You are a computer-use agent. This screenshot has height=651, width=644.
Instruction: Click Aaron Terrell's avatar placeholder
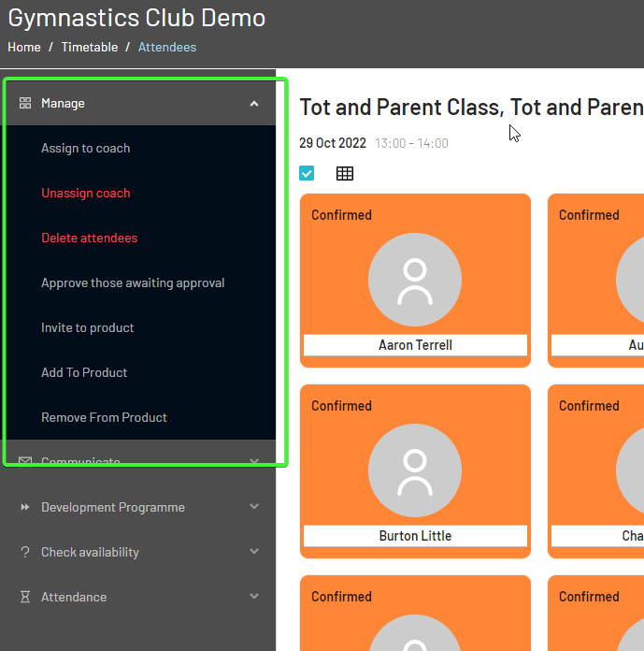415,280
